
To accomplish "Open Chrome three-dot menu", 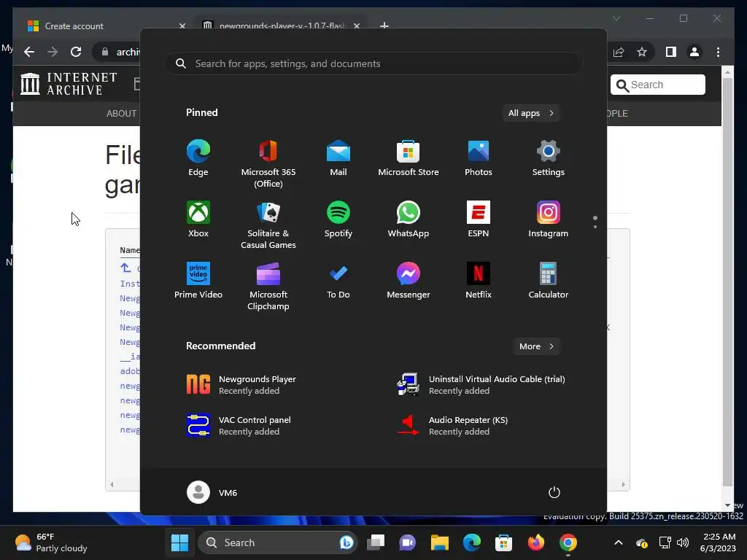I will coord(718,52).
